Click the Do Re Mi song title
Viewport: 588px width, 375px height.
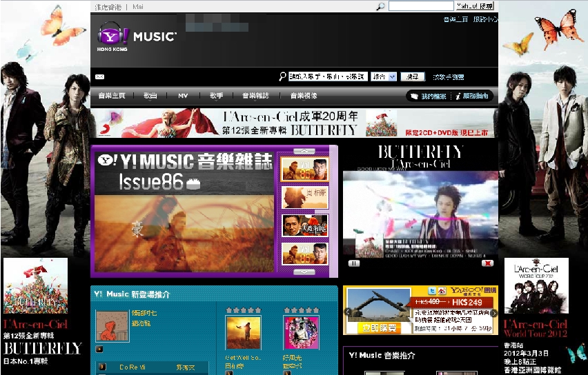click(132, 367)
